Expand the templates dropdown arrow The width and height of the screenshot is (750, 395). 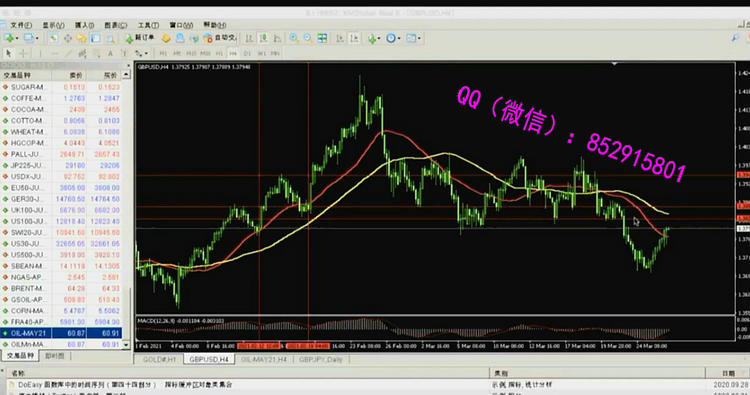(x=419, y=38)
